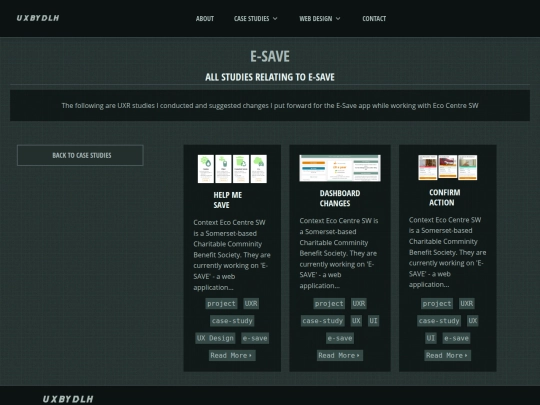Select project tag on Dashboard Changes card
The image size is (540, 405).
(x=329, y=303)
